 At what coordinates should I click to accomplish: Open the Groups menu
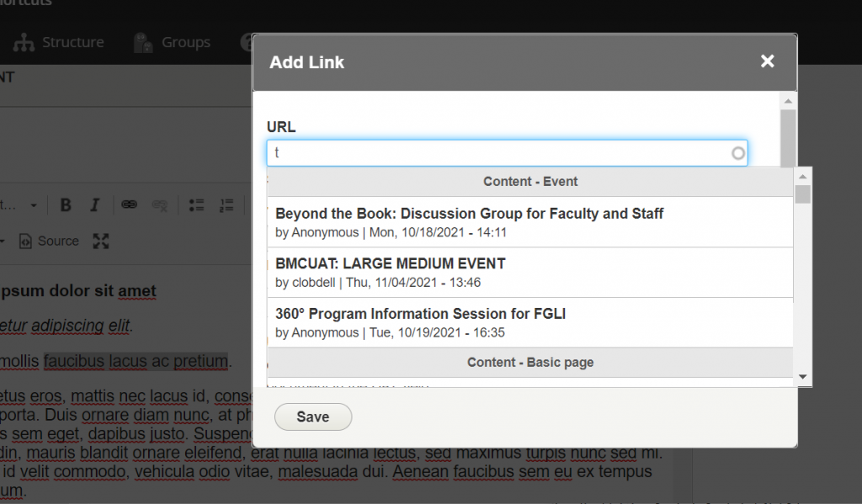(x=172, y=42)
